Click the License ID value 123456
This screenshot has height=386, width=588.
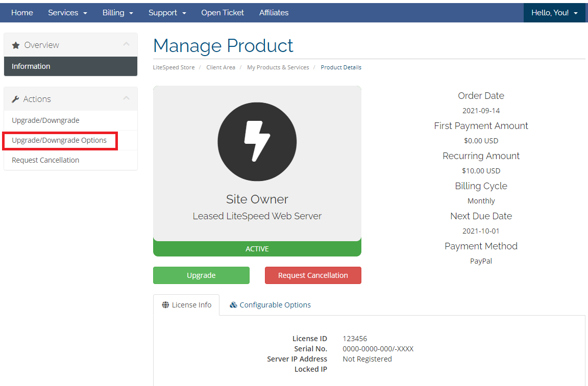coord(355,339)
